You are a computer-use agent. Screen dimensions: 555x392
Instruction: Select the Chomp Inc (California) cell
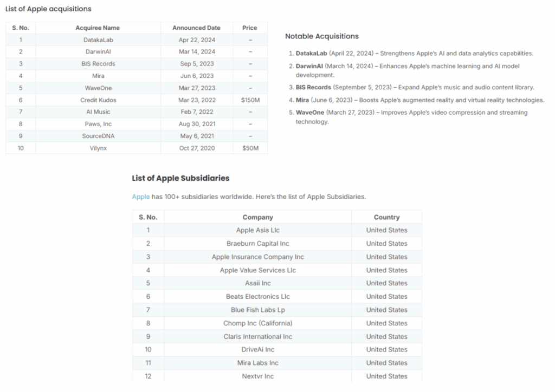(x=258, y=323)
